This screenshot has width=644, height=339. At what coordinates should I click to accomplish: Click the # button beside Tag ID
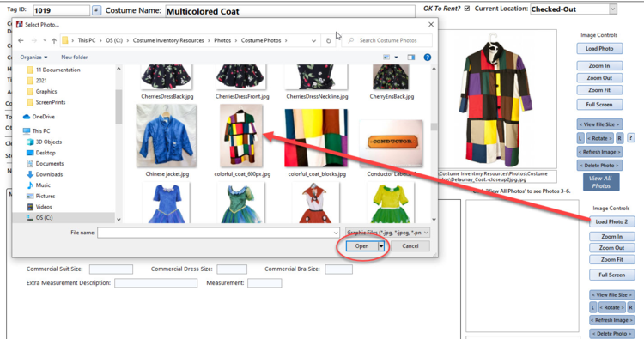[96, 10]
